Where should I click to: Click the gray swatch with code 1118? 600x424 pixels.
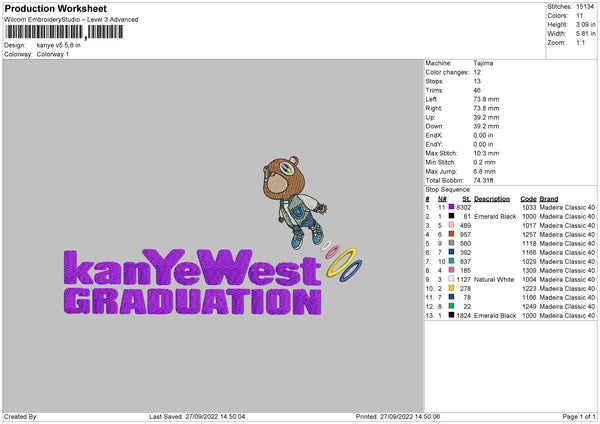[451, 243]
